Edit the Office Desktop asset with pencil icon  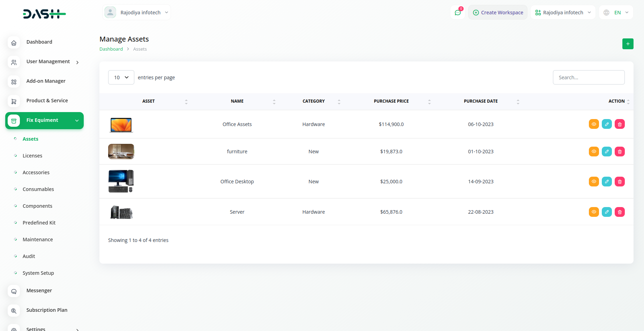point(607,182)
